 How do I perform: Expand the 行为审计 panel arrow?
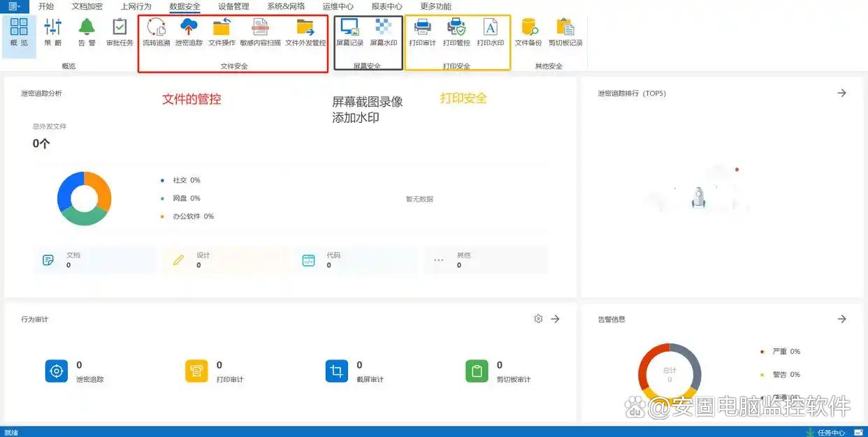click(556, 319)
